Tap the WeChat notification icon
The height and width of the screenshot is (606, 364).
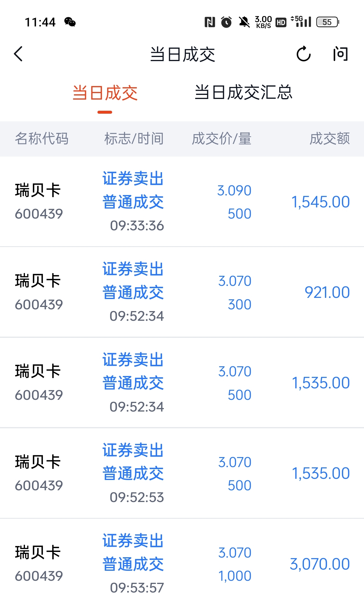(70, 22)
